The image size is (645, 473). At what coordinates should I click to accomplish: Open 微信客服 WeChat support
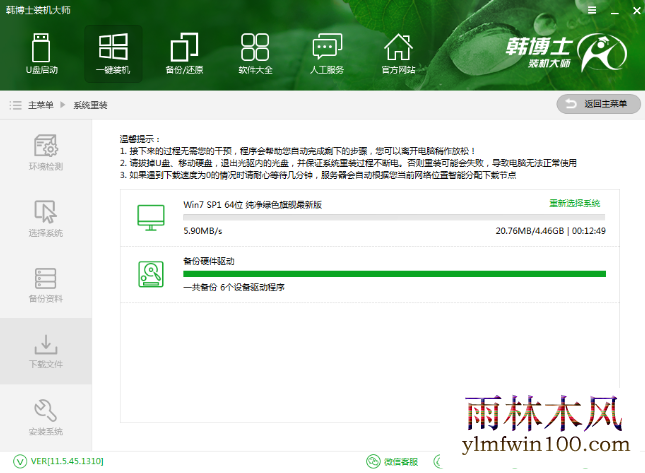392,461
